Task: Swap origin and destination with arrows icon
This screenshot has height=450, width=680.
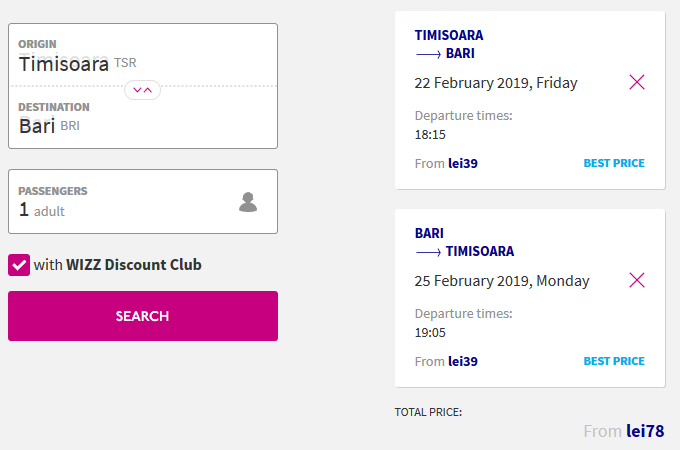Action: point(142,90)
